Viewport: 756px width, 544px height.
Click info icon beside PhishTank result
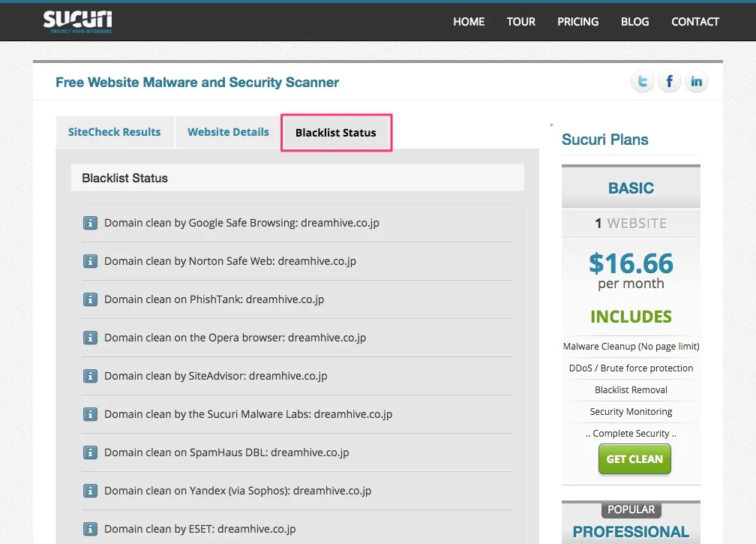(90, 299)
